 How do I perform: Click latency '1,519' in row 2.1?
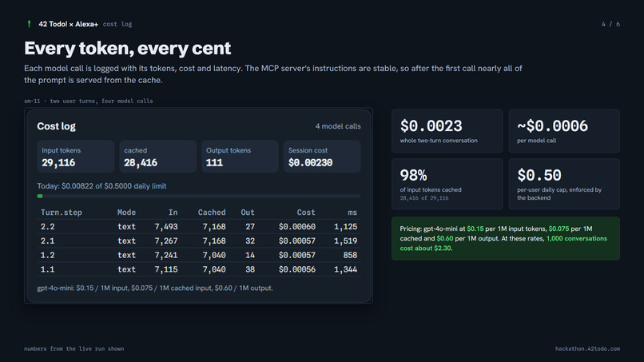[x=345, y=241]
